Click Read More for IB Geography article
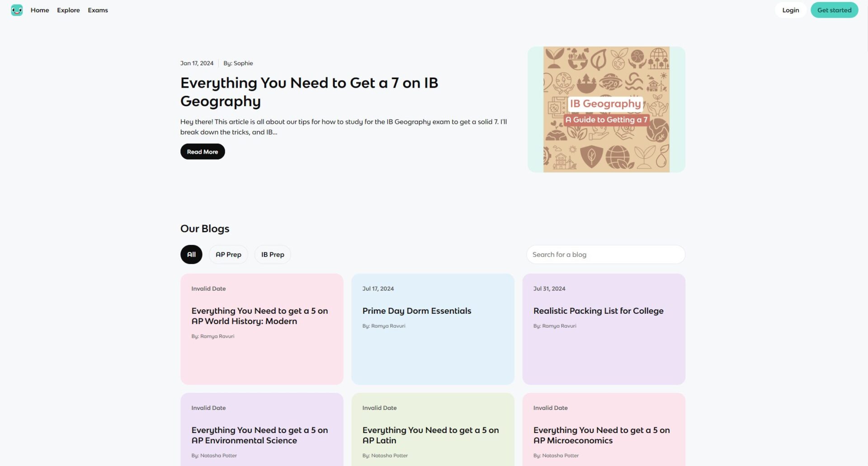The image size is (868, 466). coord(203,151)
